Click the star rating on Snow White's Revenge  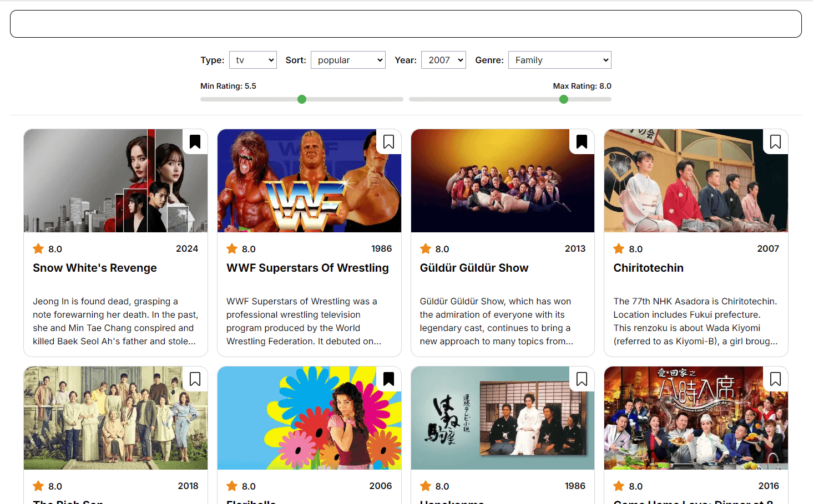[x=47, y=249]
